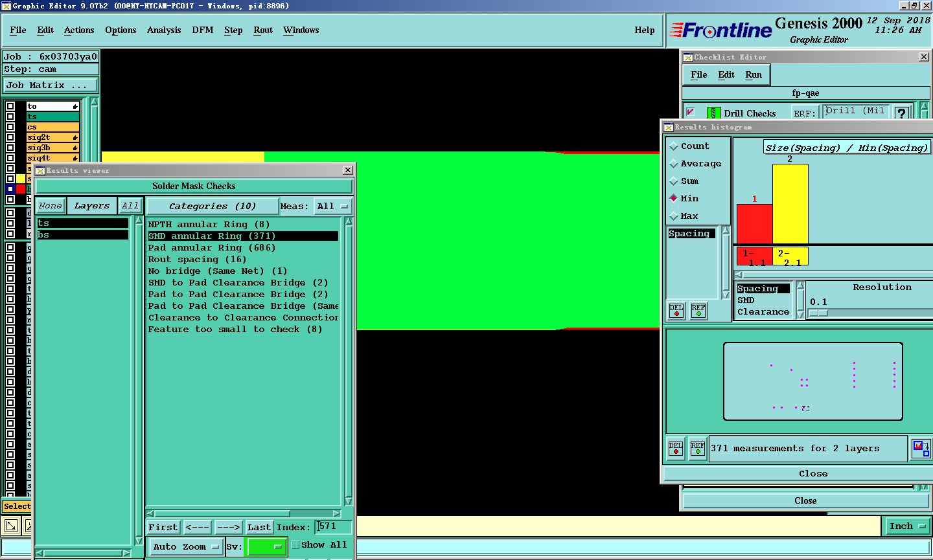Click the Graphic Editor title bar icon

6,6
